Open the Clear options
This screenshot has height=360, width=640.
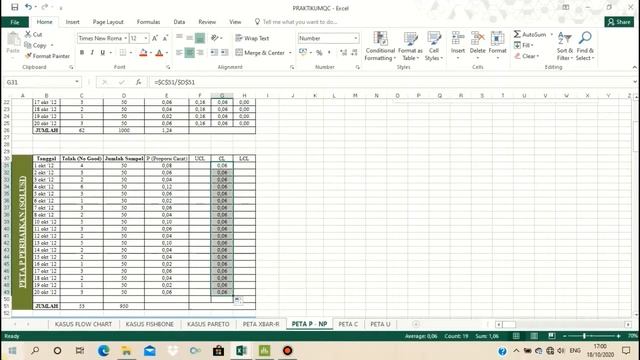(527, 56)
